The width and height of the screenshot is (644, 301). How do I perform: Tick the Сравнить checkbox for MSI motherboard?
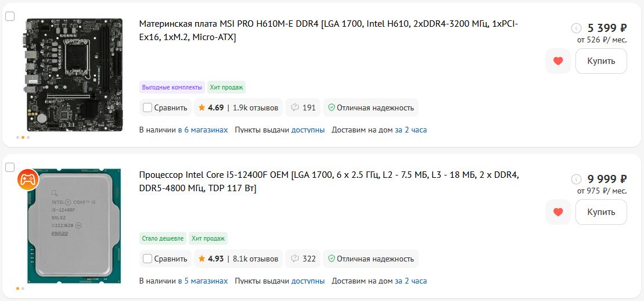pyautogui.click(x=147, y=107)
